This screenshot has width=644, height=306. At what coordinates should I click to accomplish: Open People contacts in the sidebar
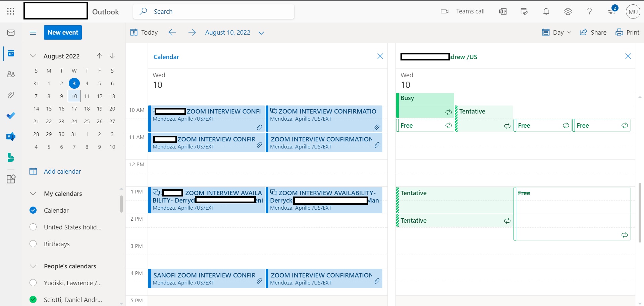[x=11, y=74]
